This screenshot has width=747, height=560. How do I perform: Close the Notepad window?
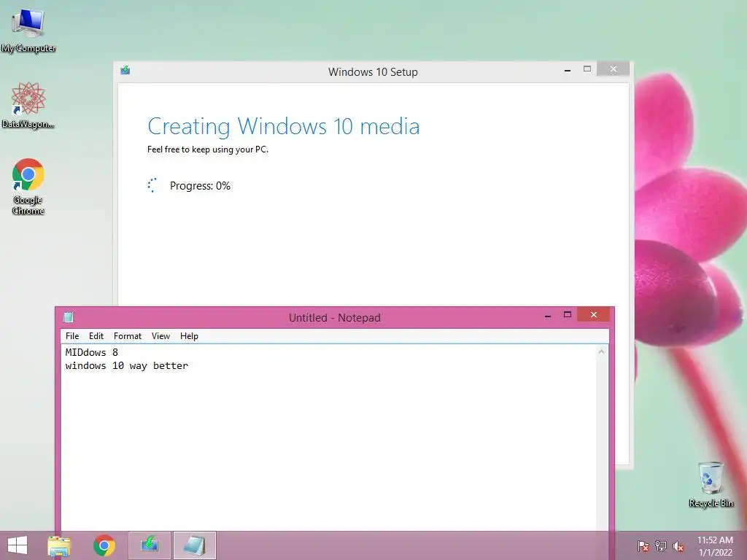594,315
